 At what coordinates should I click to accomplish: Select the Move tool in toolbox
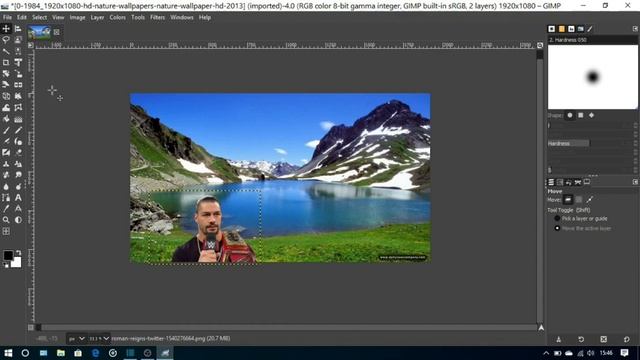click(6, 29)
